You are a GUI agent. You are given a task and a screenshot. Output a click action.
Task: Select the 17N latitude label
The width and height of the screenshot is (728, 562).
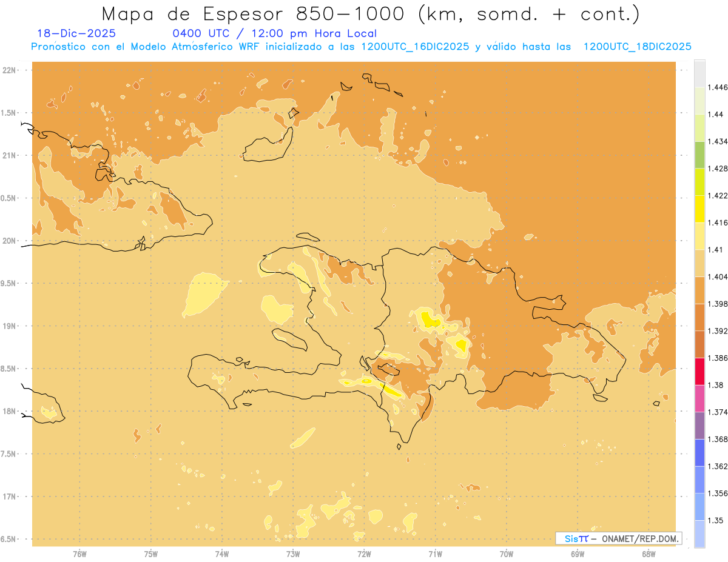coord(10,497)
